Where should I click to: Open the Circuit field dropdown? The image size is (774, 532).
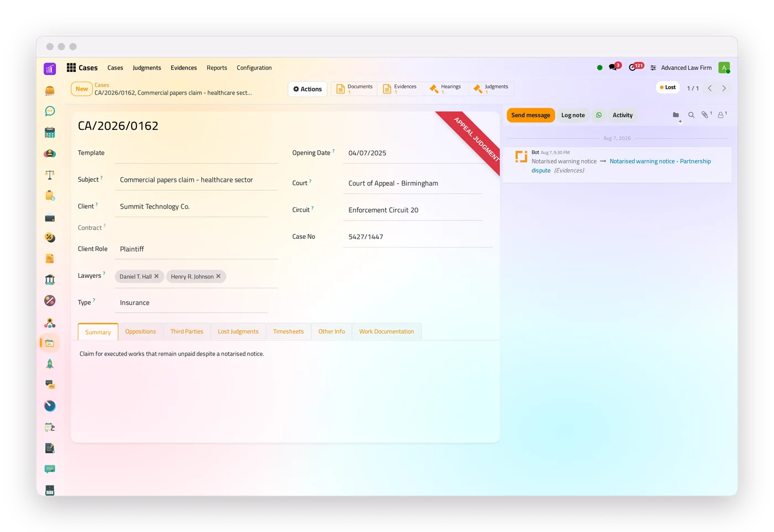click(x=412, y=210)
